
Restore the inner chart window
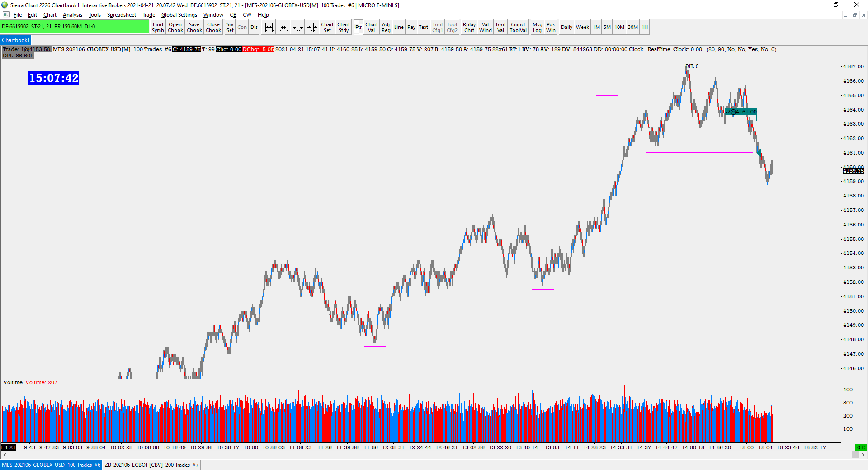(x=854, y=15)
